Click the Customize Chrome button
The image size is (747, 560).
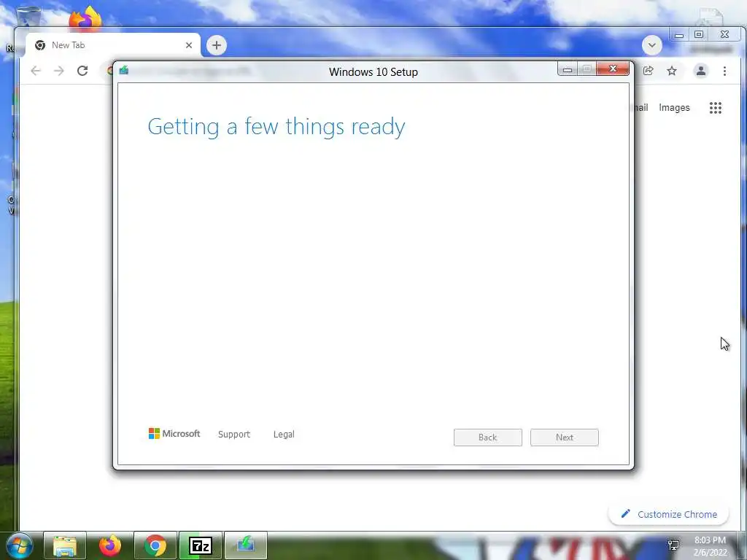pos(669,514)
